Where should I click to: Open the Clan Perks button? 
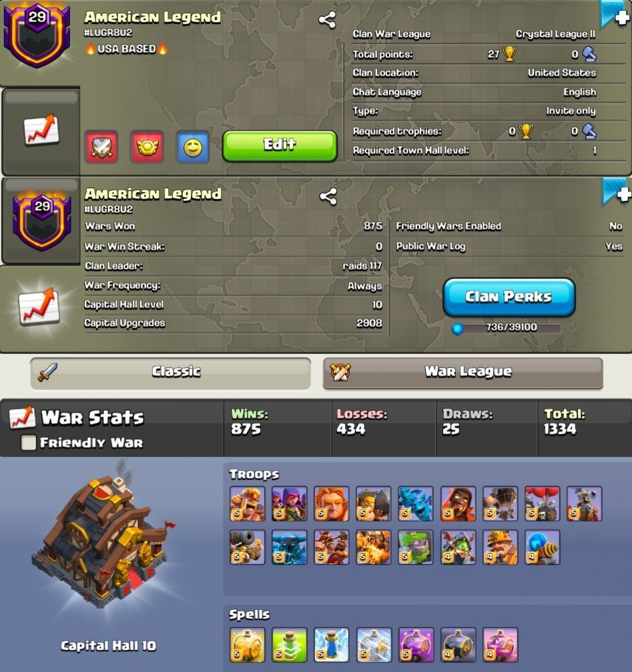[509, 298]
